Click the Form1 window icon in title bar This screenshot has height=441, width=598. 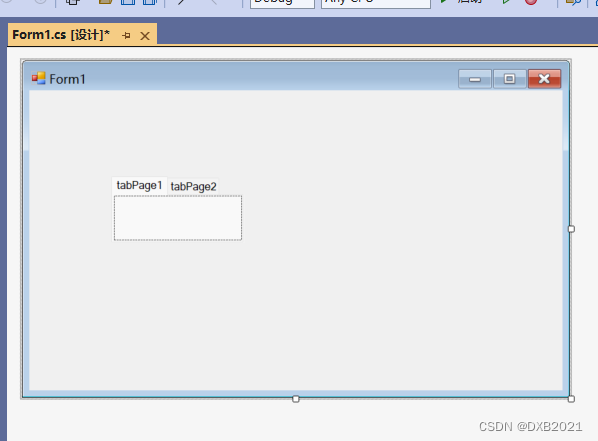point(39,78)
